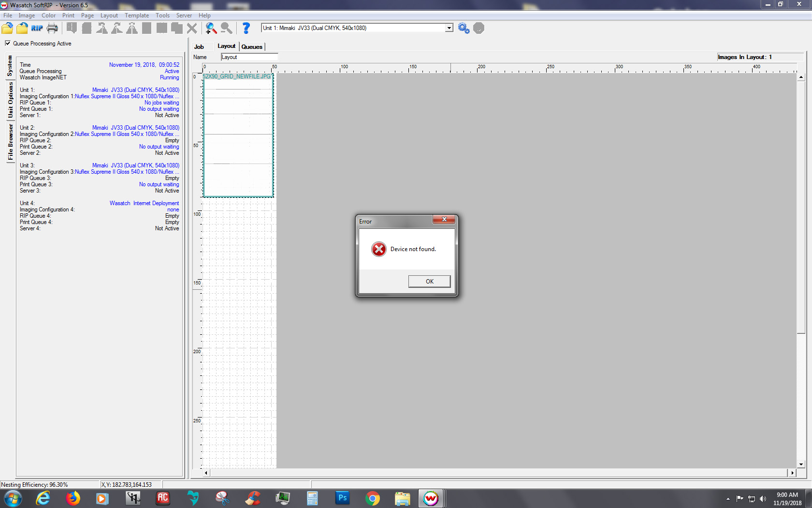Select the Layout tab
This screenshot has height=508, width=812.
pyautogui.click(x=226, y=46)
